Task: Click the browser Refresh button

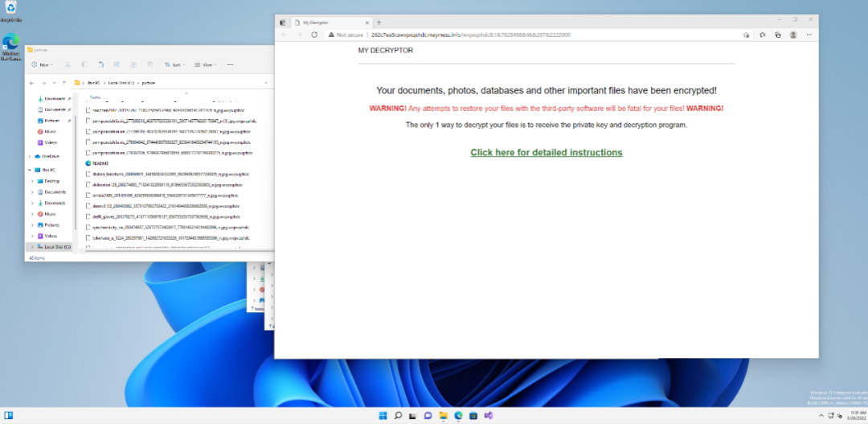Action: click(314, 35)
